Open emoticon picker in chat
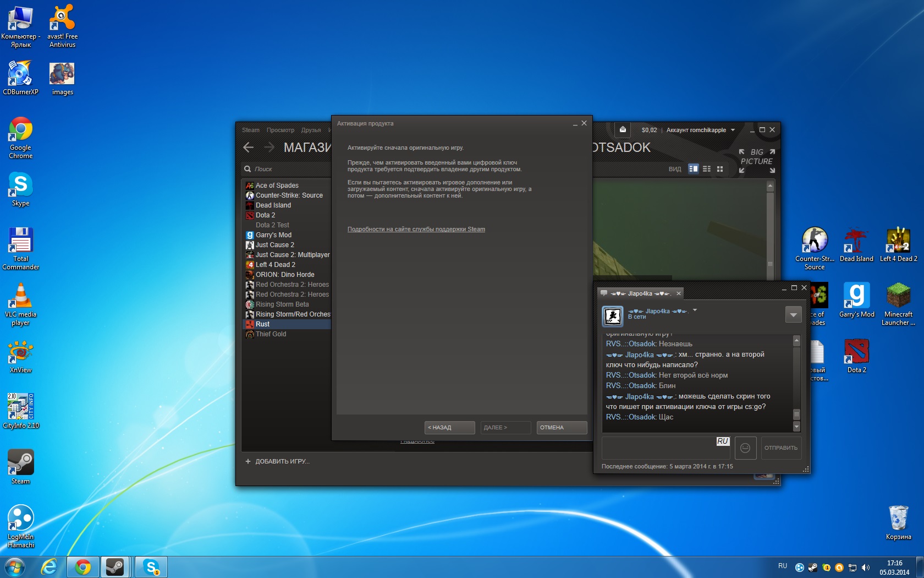 (745, 448)
